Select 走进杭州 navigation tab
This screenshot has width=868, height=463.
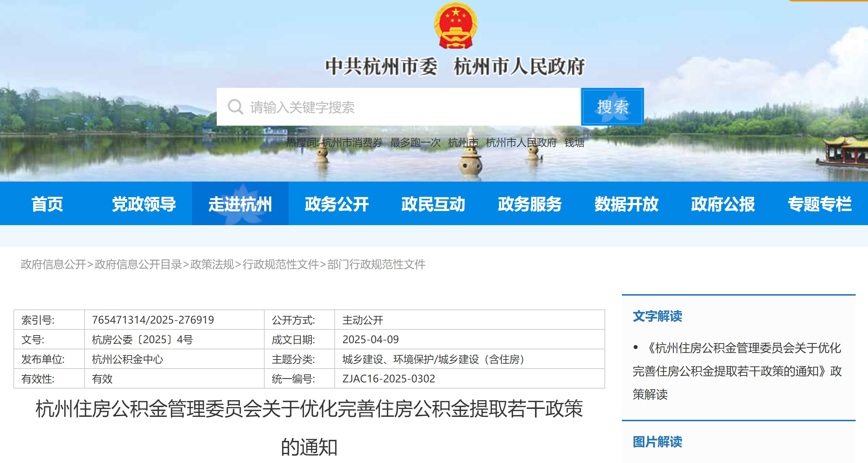click(240, 204)
